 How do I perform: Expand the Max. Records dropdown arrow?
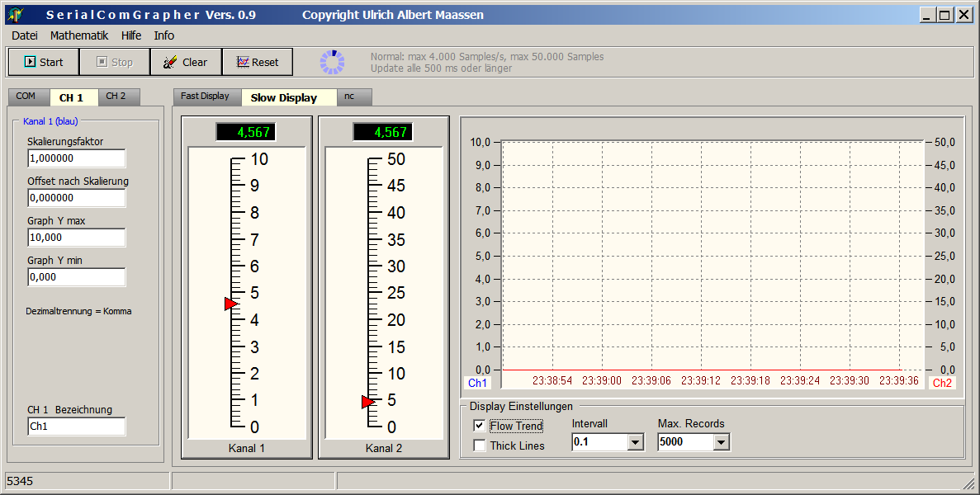coord(722,442)
